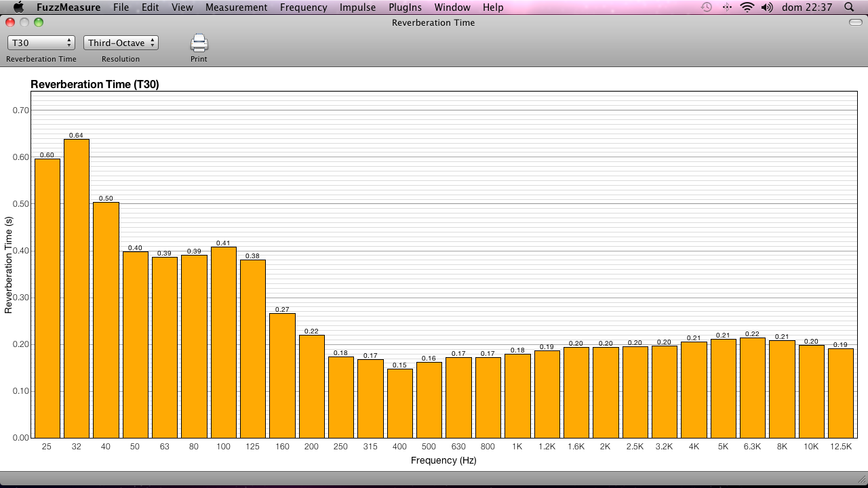Click the 0.50 value label

106,199
